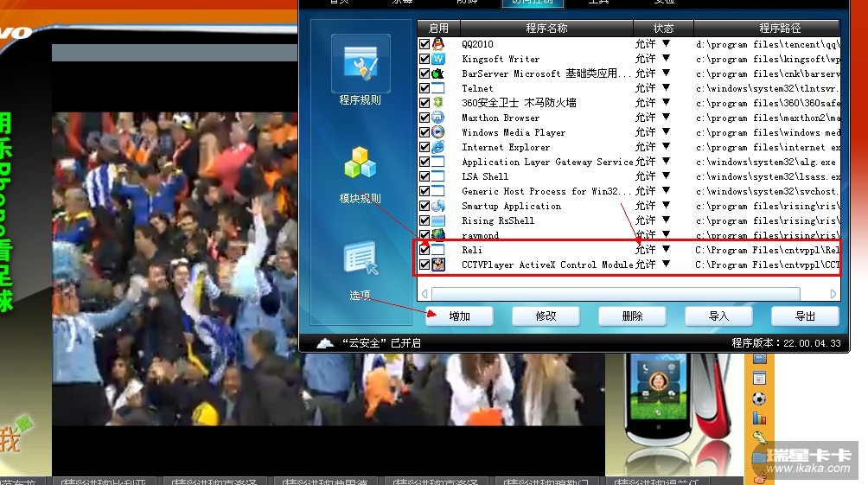Click the Reli blank window icon
This screenshot has height=485, width=868.
coord(437,250)
